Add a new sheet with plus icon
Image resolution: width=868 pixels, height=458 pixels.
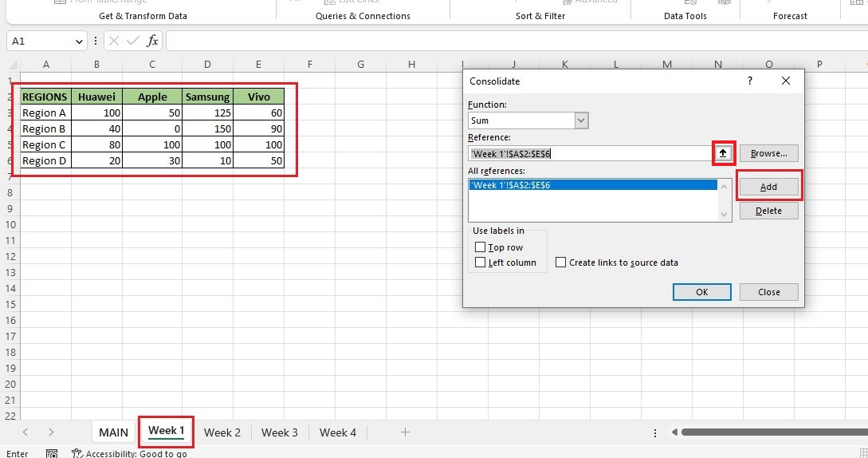point(405,432)
